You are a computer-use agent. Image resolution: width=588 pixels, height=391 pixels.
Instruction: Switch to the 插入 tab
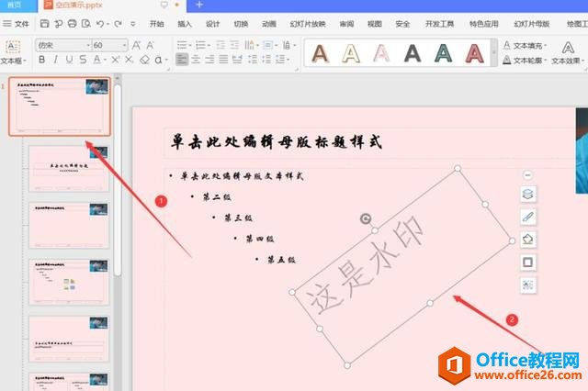[x=185, y=24]
